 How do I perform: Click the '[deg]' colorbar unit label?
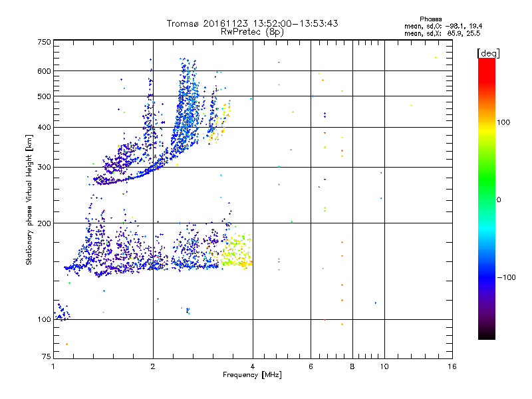(488, 53)
